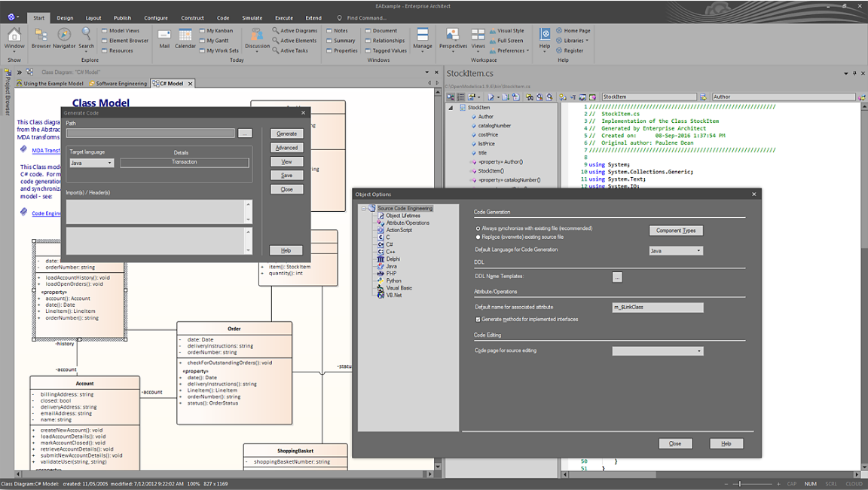This screenshot has height=490, width=868.
Task: Click the icon right of the Author field
Action: pyautogui.click(x=861, y=97)
